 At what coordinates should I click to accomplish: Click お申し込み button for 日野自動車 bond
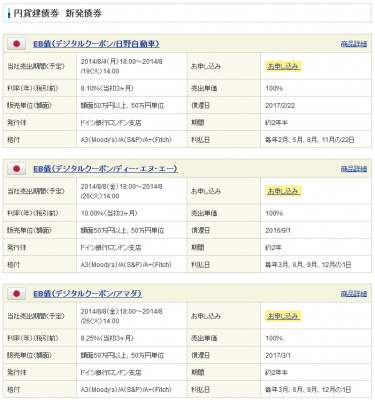283,66
